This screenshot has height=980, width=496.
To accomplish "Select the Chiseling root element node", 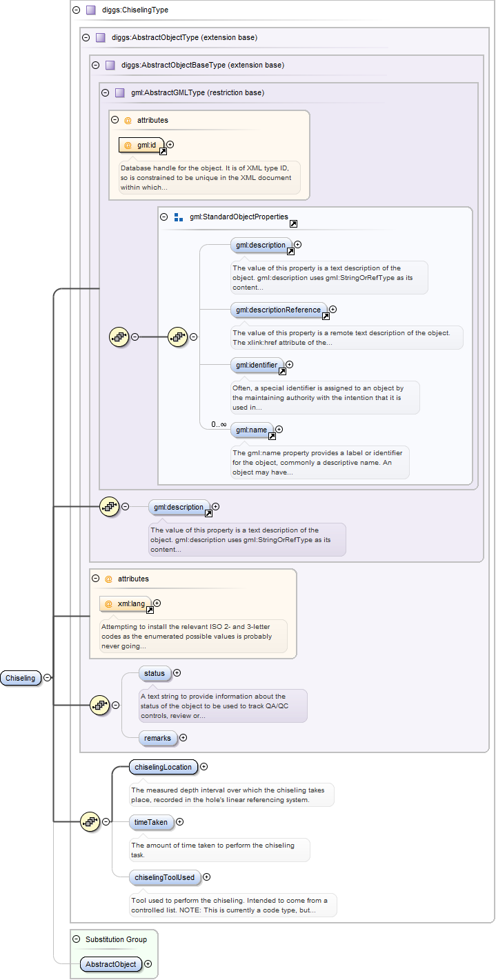I will [x=21, y=678].
